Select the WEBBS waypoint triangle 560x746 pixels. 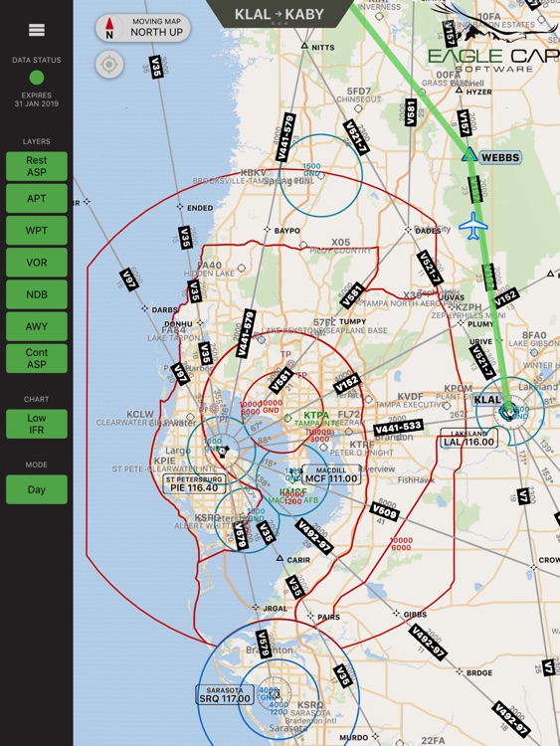469,154
